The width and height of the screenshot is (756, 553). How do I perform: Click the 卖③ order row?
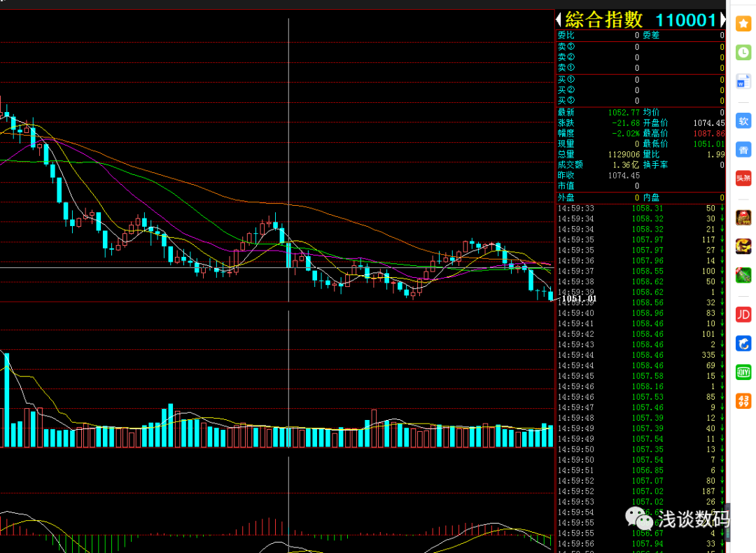(x=640, y=47)
